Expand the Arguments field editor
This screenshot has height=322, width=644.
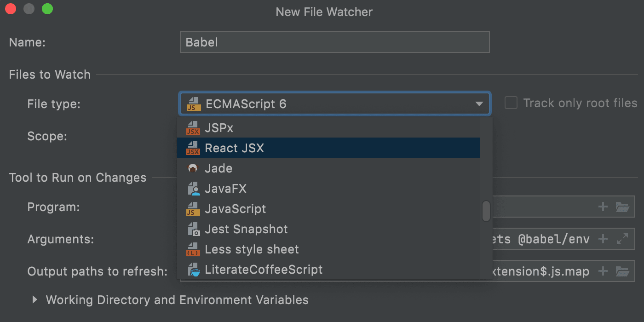point(622,239)
